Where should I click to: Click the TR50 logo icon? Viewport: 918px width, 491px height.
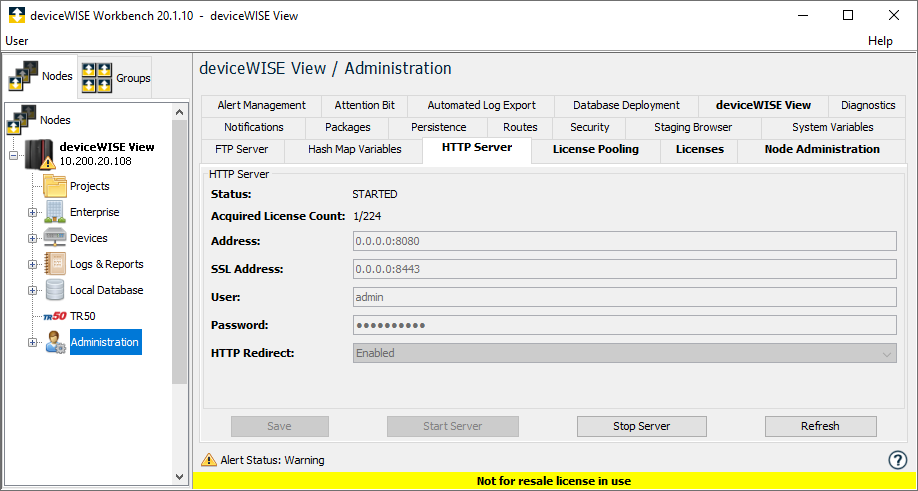(x=55, y=317)
